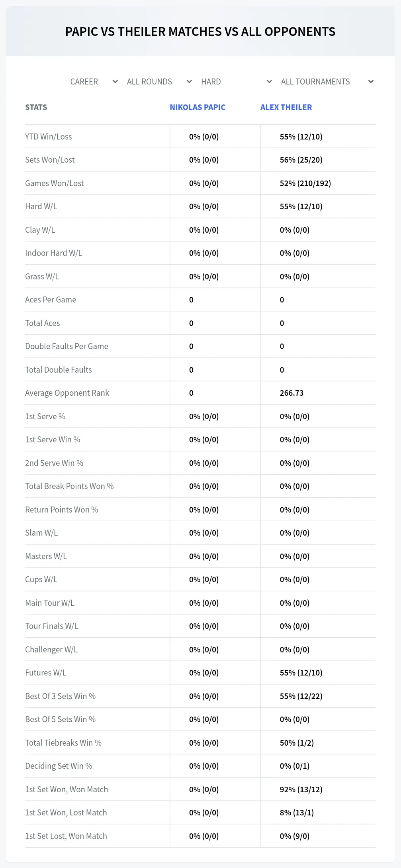Open the Nikolas Papic player link

pyautogui.click(x=198, y=107)
